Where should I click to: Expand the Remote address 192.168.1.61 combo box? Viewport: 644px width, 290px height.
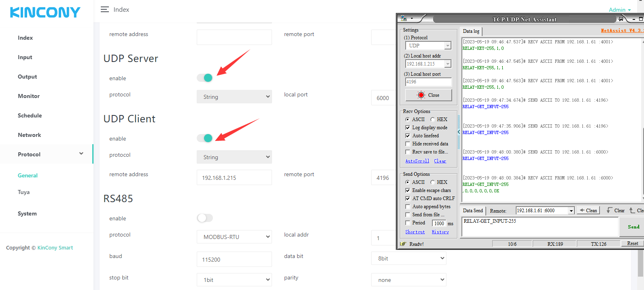coord(571,211)
